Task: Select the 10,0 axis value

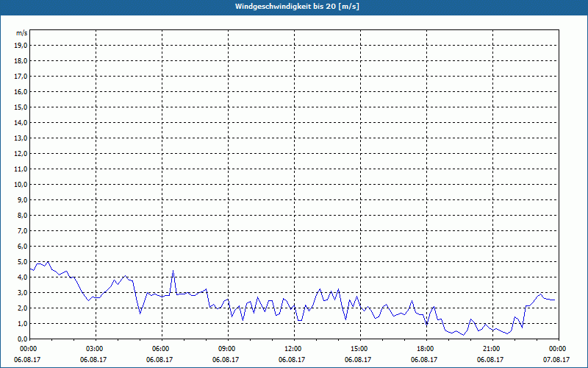Action: click(21, 185)
